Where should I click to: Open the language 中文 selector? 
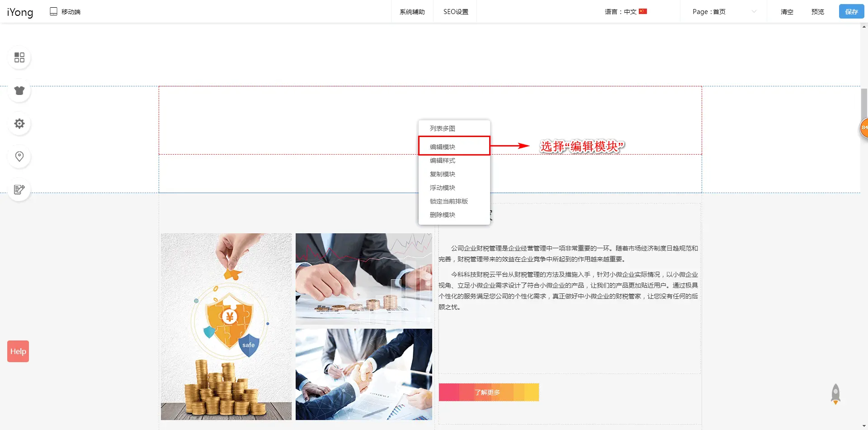[x=626, y=12]
